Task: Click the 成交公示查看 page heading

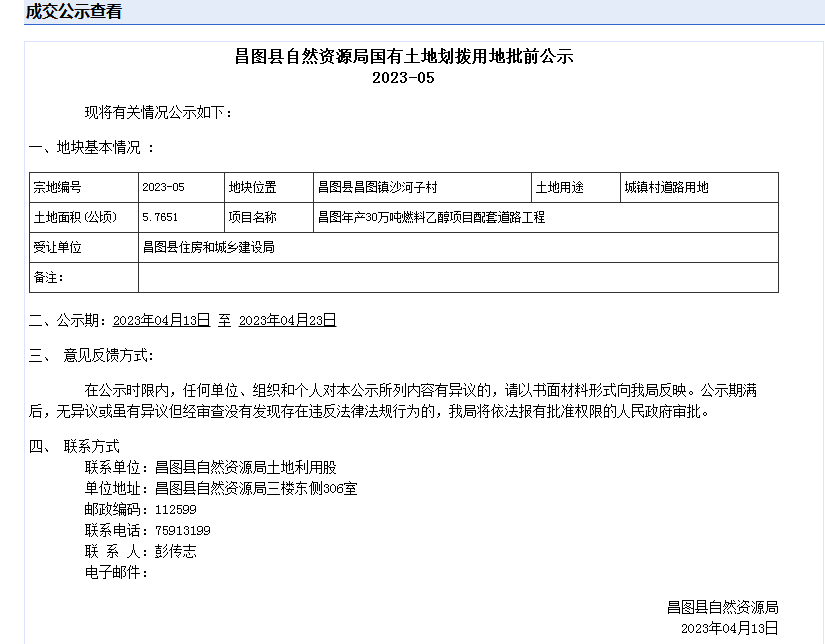Action: coord(74,12)
